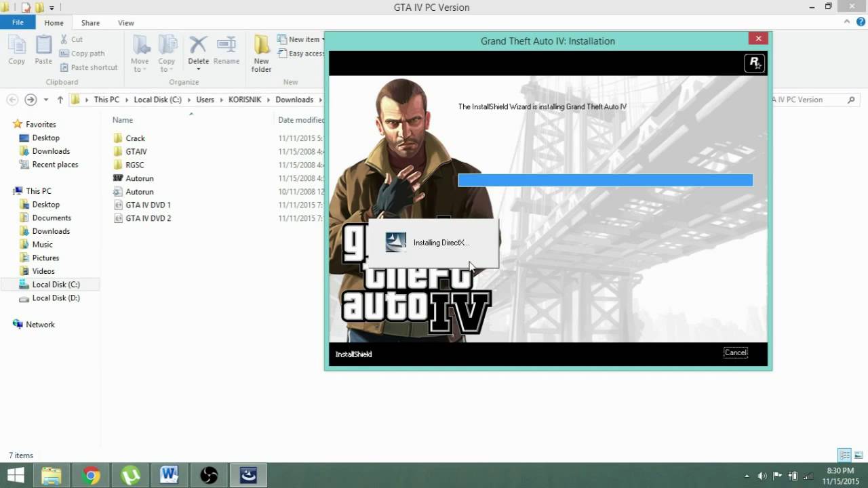This screenshot has width=868, height=488.
Task: Open Downloads under Favorites
Action: [51, 151]
